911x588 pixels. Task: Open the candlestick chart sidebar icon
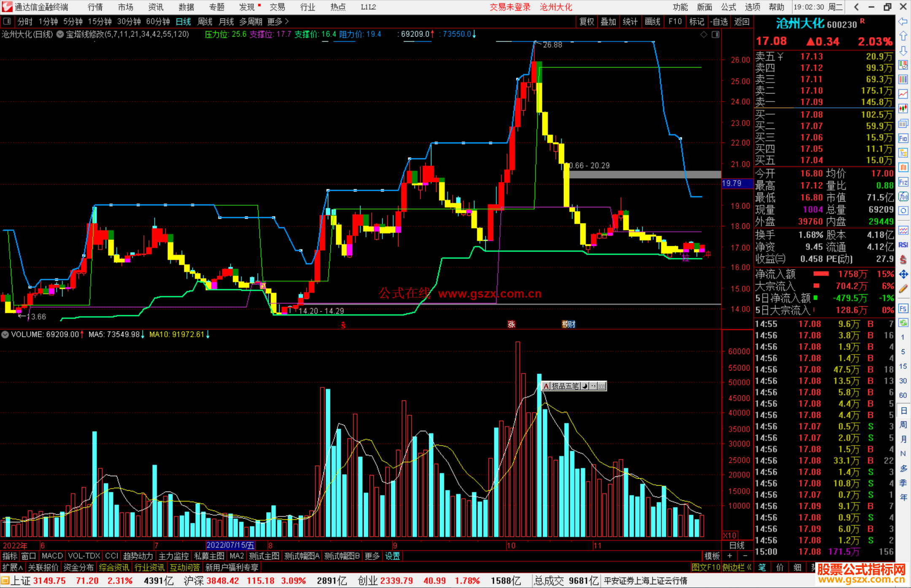(x=903, y=109)
